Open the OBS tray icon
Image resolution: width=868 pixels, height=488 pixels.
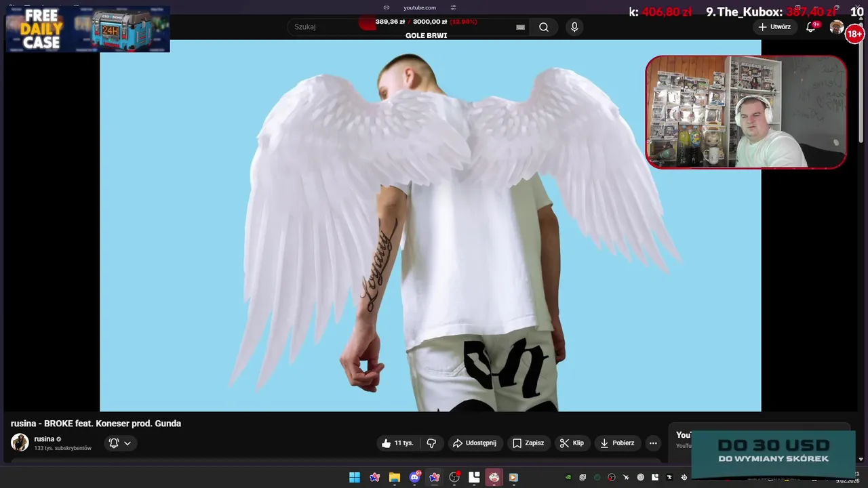612,478
